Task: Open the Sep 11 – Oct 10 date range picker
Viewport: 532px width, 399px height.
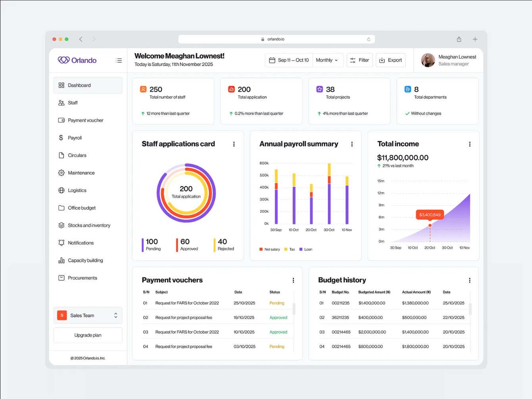Action: tap(289, 60)
